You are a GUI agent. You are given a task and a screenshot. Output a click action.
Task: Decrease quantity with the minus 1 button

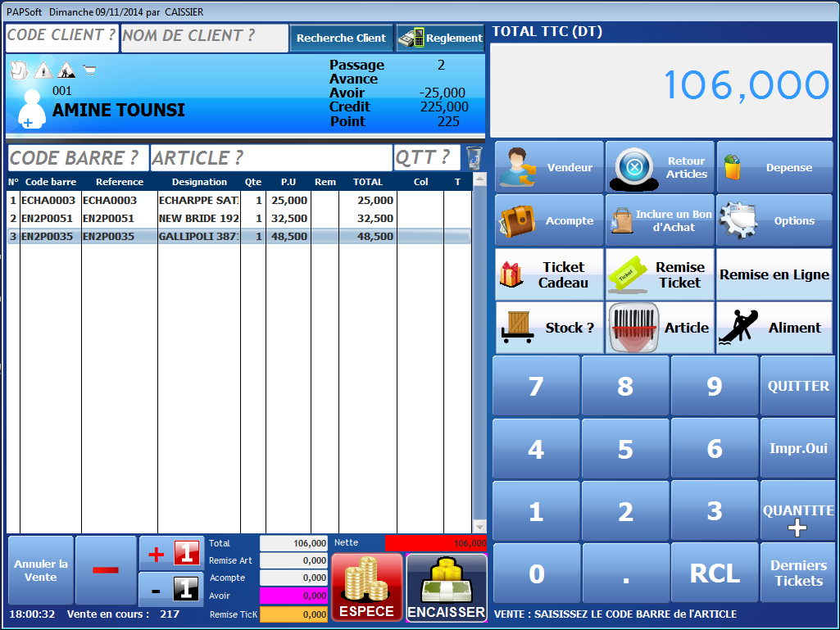tap(171, 588)
